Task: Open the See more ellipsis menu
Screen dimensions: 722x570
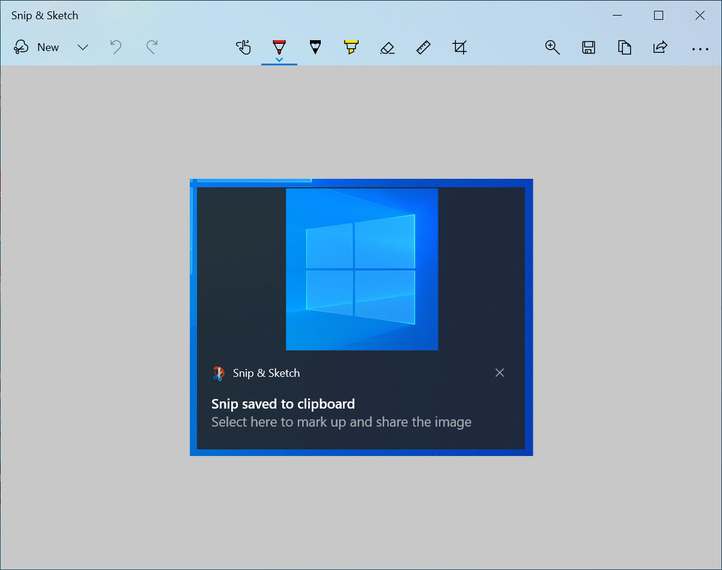Action: click(699, 48)
